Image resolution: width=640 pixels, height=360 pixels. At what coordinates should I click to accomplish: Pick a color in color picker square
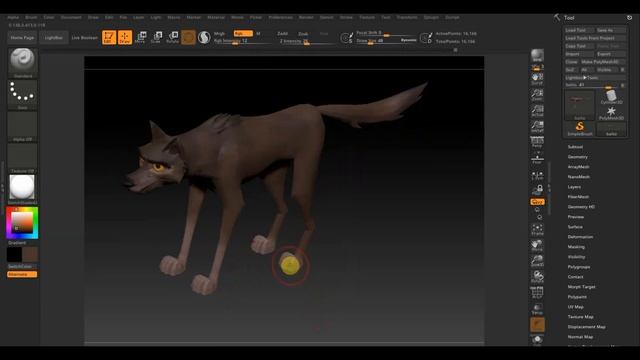[22, 223]
